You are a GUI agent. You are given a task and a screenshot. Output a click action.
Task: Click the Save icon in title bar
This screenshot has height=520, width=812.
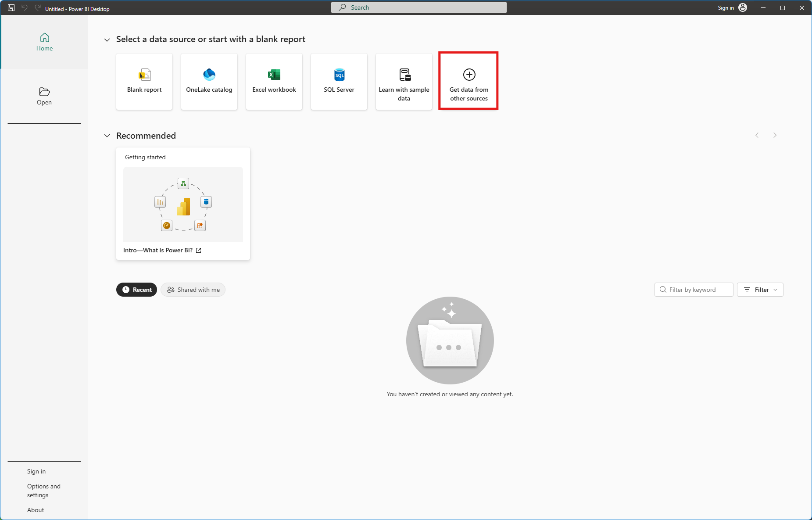point(11,8)
